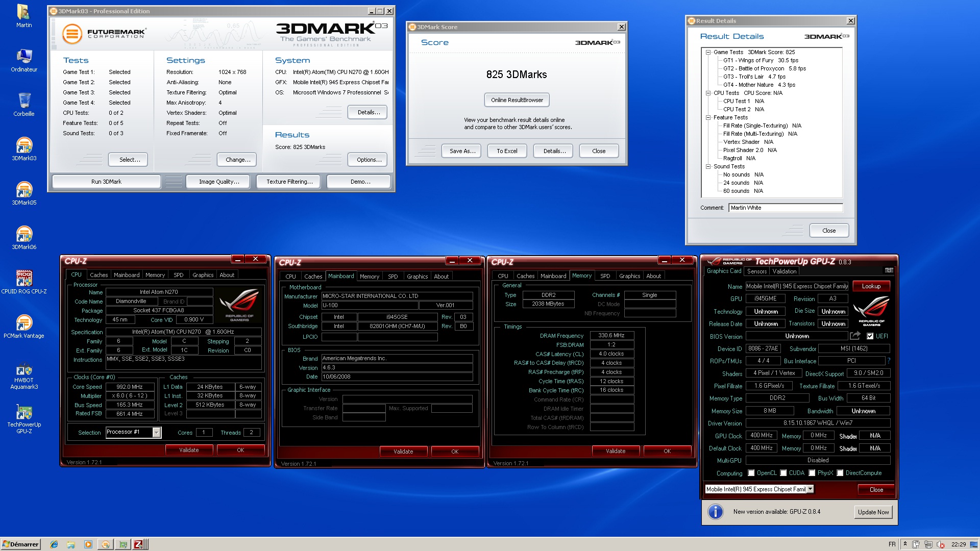980x551 pixels.
Task: Click the FR language indicator
Action: point(892,544)
